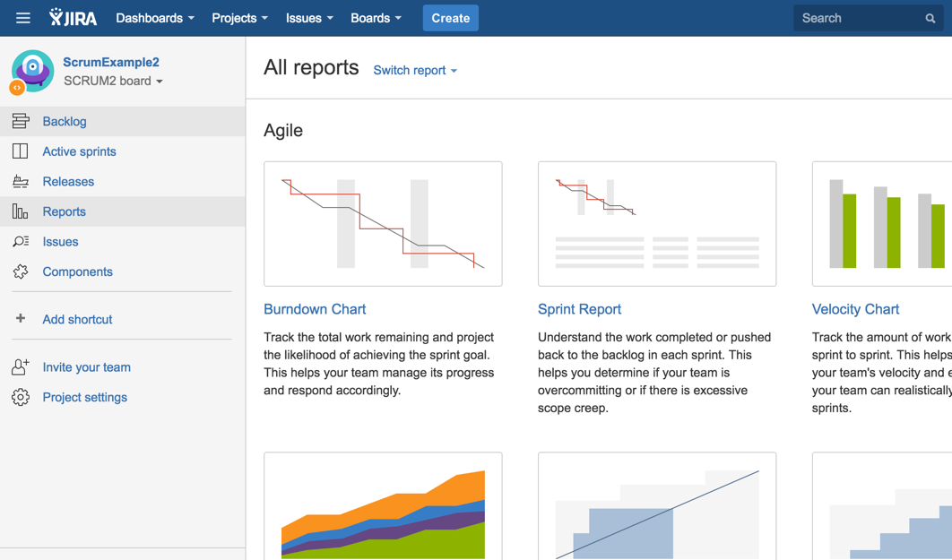Click the blue stepped chart thumbnail
Screen dimensions: 952x560
(x=882, y=506)
